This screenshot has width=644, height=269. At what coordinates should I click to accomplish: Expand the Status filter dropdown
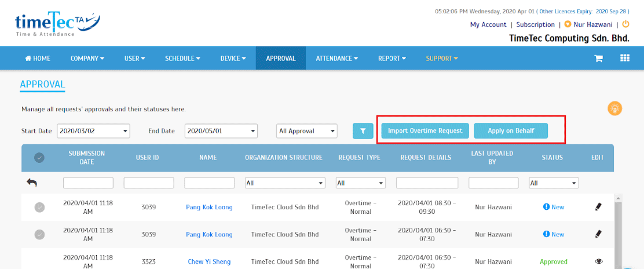554,183
